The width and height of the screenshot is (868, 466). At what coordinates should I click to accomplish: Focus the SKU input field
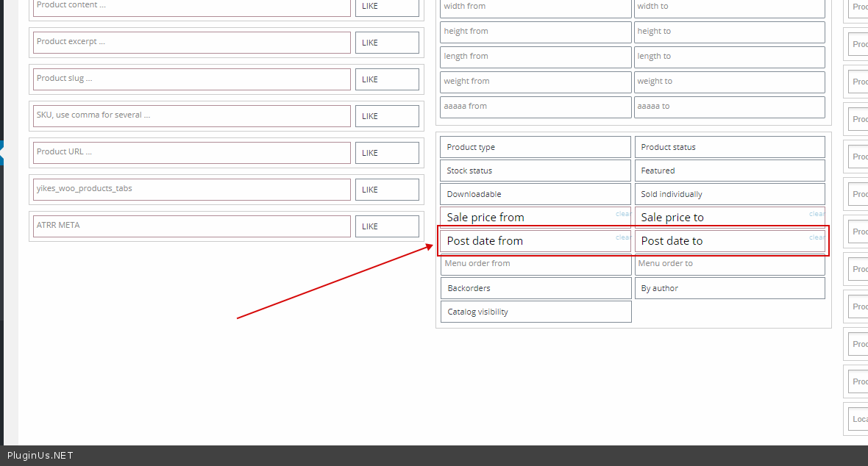click(x=191, y=116)
